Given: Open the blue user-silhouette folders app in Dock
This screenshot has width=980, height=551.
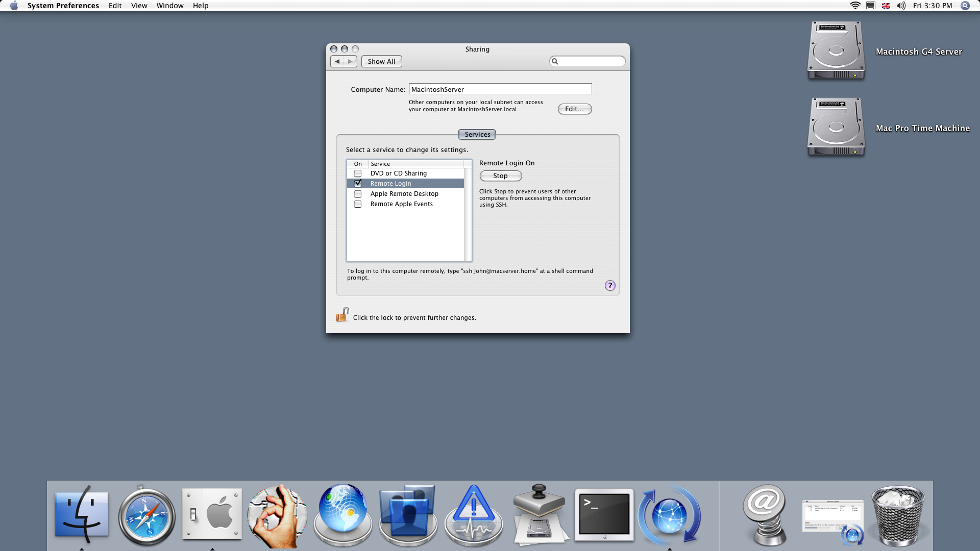Looking at the screenshot, I should tap(408, 515).
